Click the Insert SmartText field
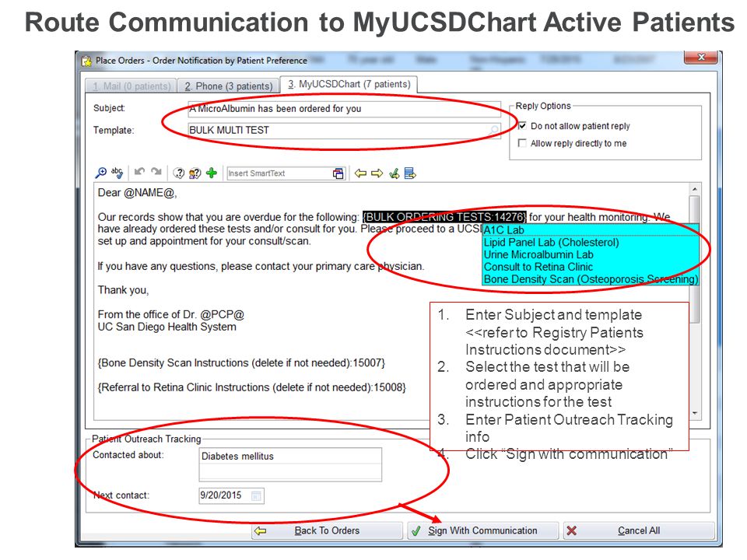Image resolution: width=747 pixels, height=560 pixels. pyautogui.click(x=279, y=173)
